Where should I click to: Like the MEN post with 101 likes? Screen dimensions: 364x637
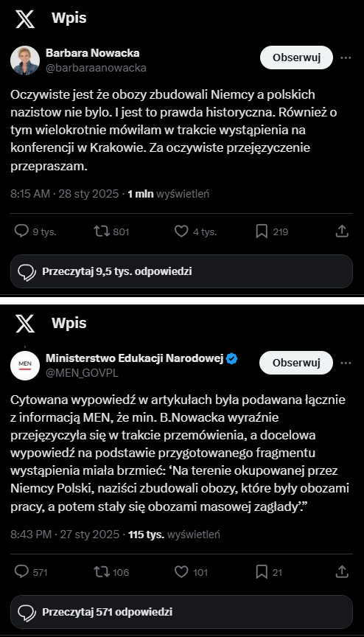coord(181,572)
